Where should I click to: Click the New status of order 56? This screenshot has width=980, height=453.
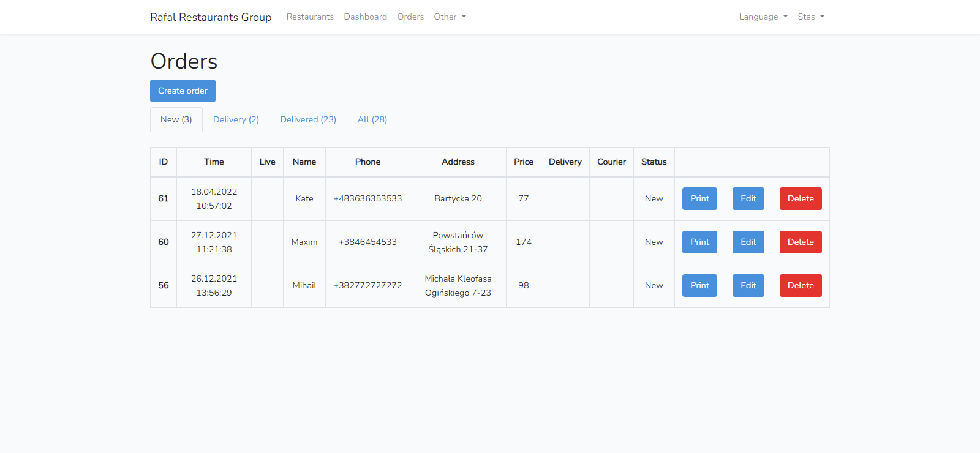[654, 285]
